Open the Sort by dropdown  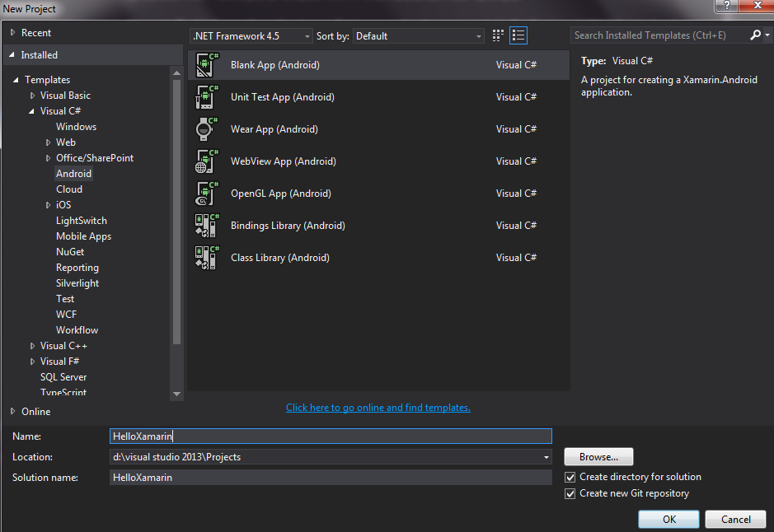pos(419,36)
